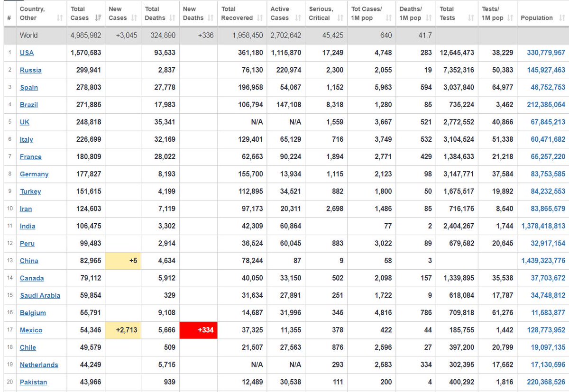The width and height of the screenshot is (569, 392).
Task: Open the Belgium country link
Action: tap(33, 313)
